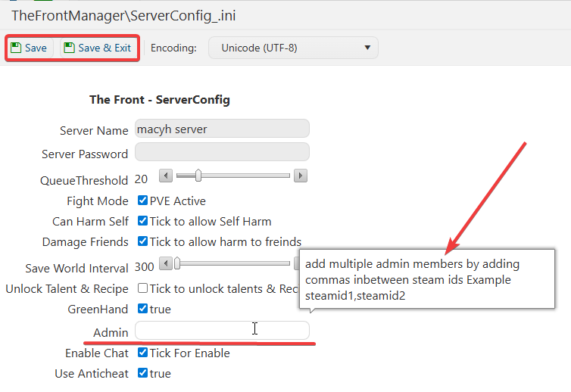Click the Server Password label
The width and height of the screenshot is (571, 392).
point(85,154)
